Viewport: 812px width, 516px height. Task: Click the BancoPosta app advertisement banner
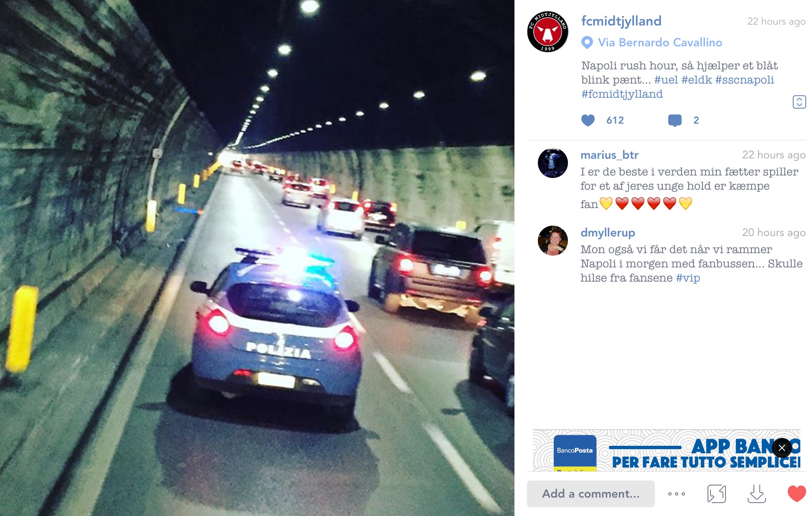tap(666, 450)
